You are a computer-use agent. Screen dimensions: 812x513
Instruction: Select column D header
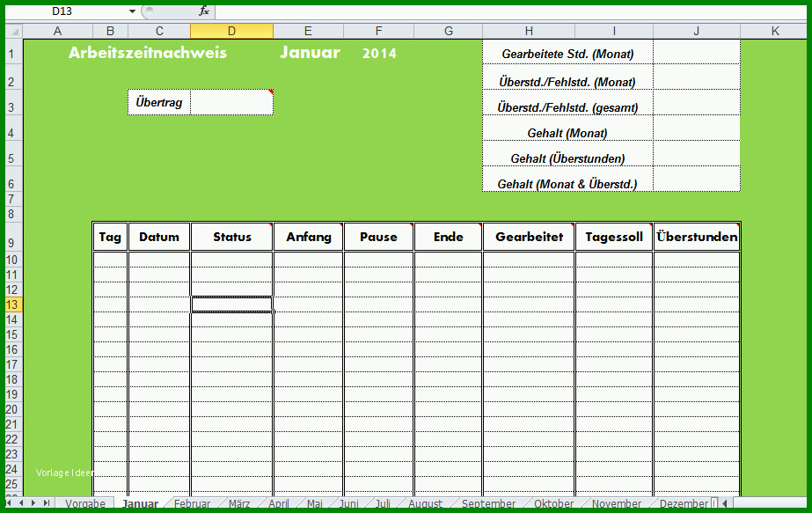point(231,31)
